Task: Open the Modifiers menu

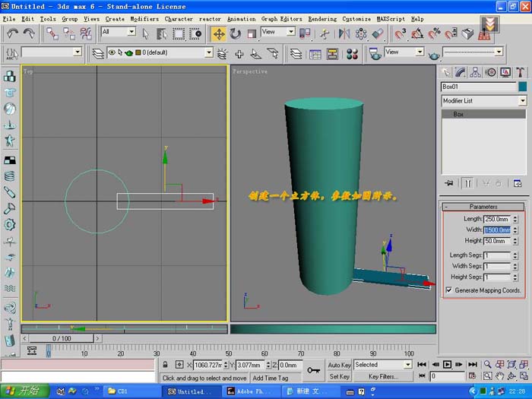Action: (x=144, y=19)
